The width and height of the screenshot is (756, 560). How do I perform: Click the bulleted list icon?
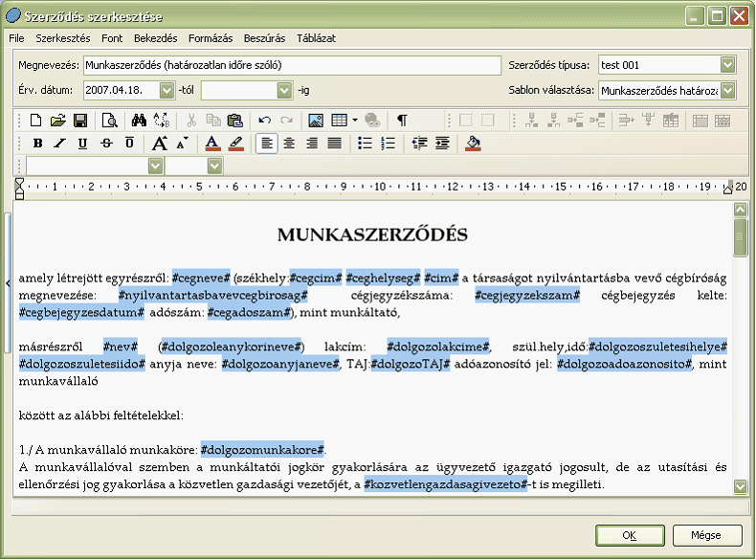point(365,144)
